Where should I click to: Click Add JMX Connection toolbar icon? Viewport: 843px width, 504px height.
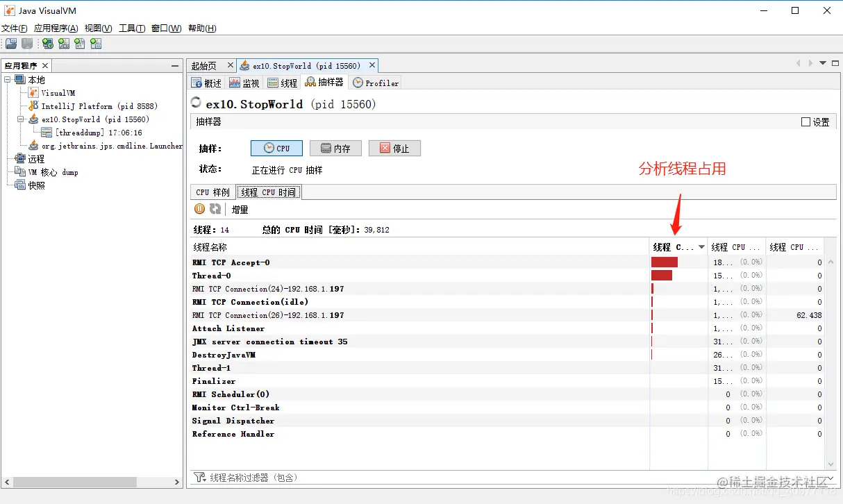pos(64,44)
